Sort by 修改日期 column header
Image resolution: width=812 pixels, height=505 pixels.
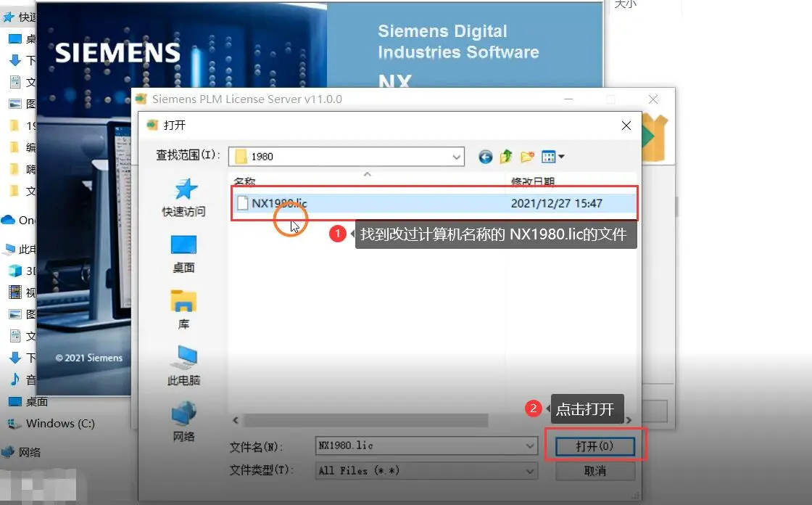[x=533, y=181]
